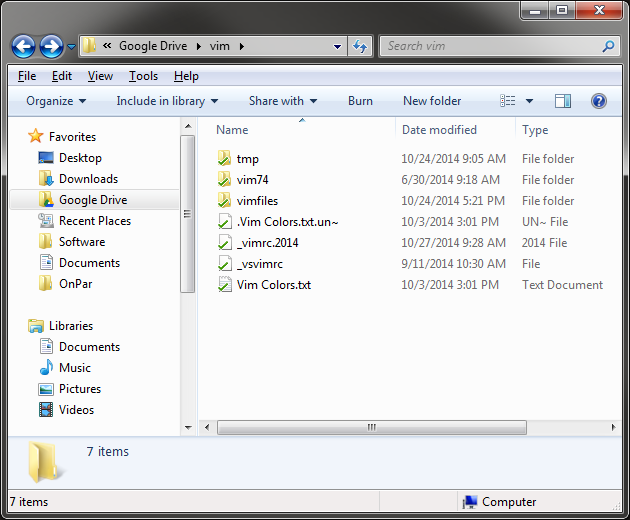Click the magnifying glass search icon
The image size is (630, 520).
pyautogui.click(x=608, y=46)
